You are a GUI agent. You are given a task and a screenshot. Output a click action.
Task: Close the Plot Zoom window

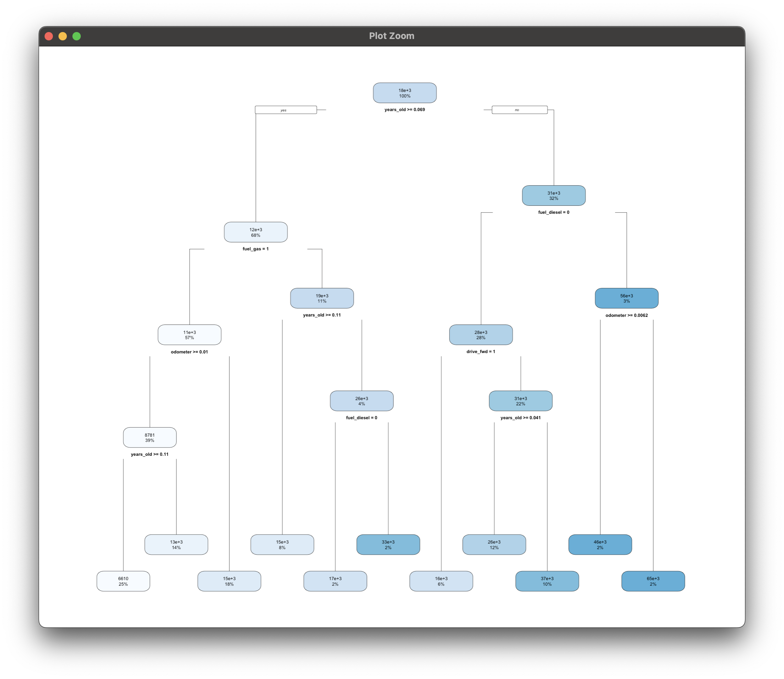click(49, 36)
